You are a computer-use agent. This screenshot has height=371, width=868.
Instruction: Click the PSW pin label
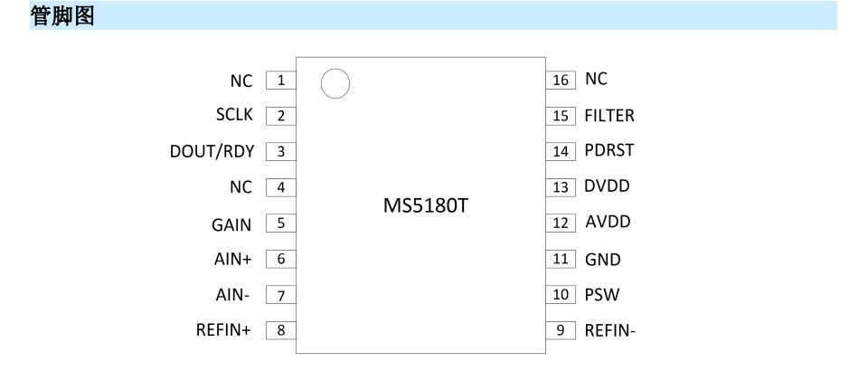point(602,295)
